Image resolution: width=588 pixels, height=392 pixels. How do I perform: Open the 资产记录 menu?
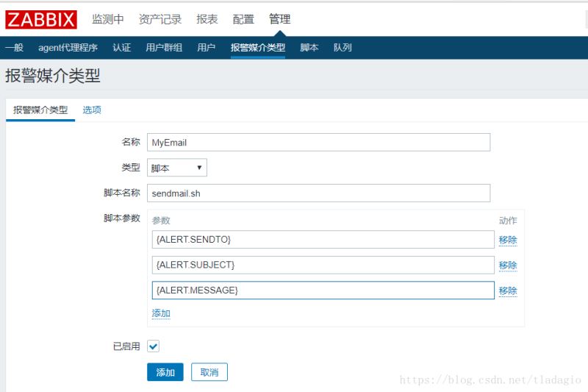coord(160,19)
